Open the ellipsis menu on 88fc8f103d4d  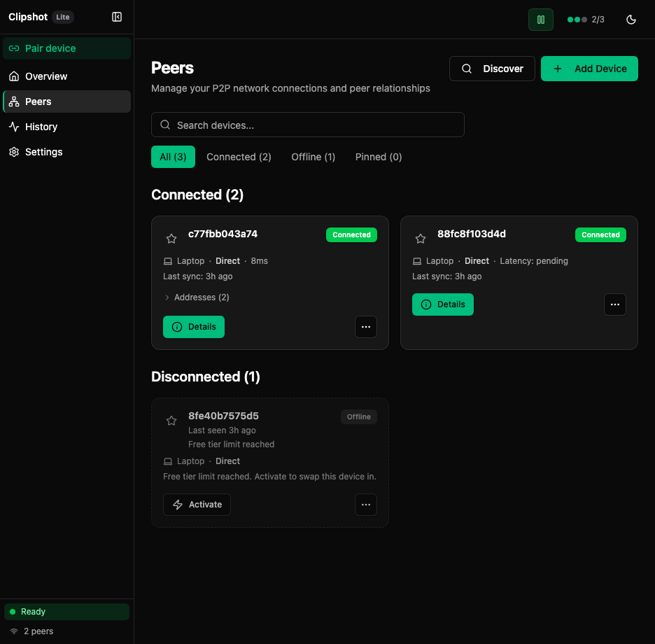pyautogui.click(x=615, y=304)
